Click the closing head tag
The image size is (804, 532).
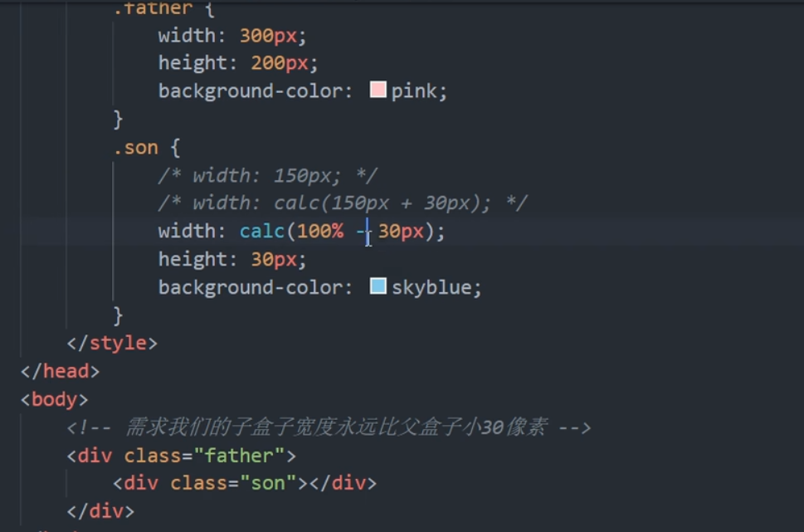click(x=60, y=371)
